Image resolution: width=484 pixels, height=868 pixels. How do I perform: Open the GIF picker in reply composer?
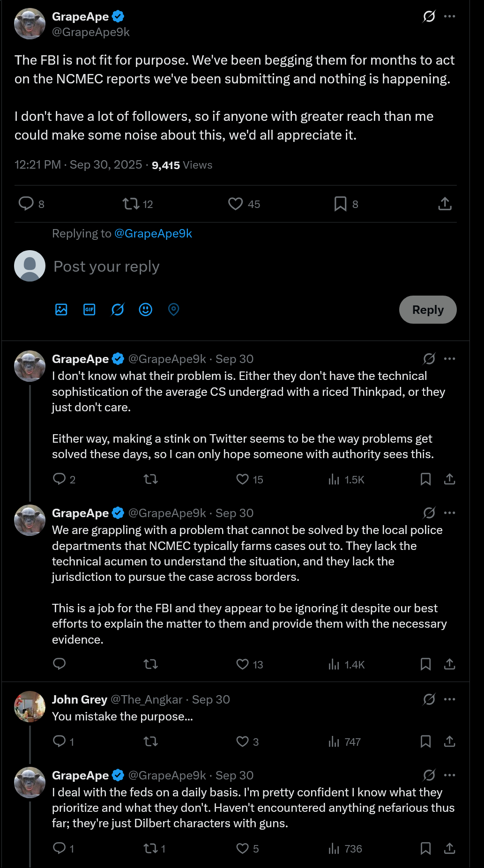(89, 310)
